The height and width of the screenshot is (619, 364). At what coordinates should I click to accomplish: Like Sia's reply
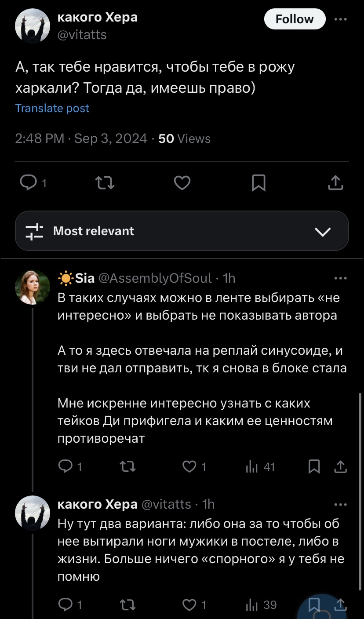[189, 466]
